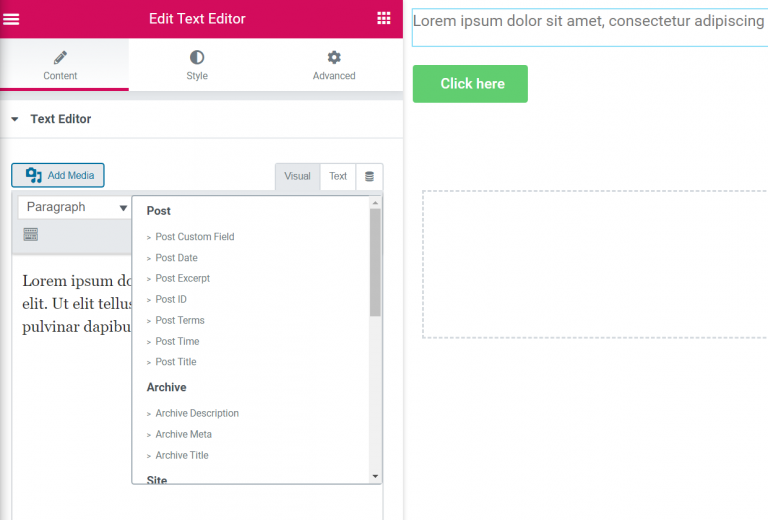Click the dynamic tags database icon

369,177
